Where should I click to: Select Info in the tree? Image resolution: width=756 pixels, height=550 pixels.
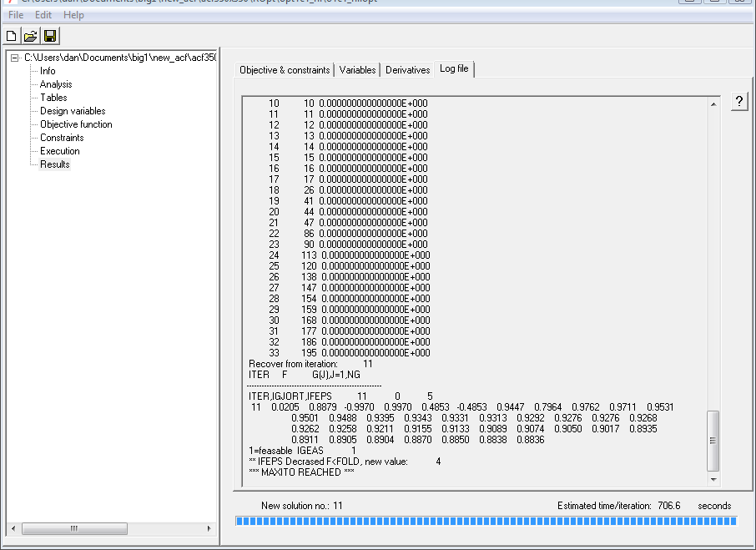click(48, 71)
